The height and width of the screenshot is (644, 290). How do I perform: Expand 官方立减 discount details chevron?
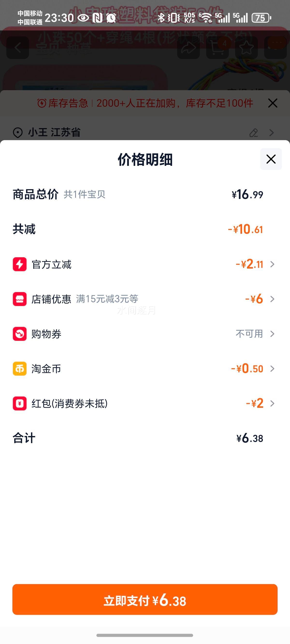click(273, 264)
